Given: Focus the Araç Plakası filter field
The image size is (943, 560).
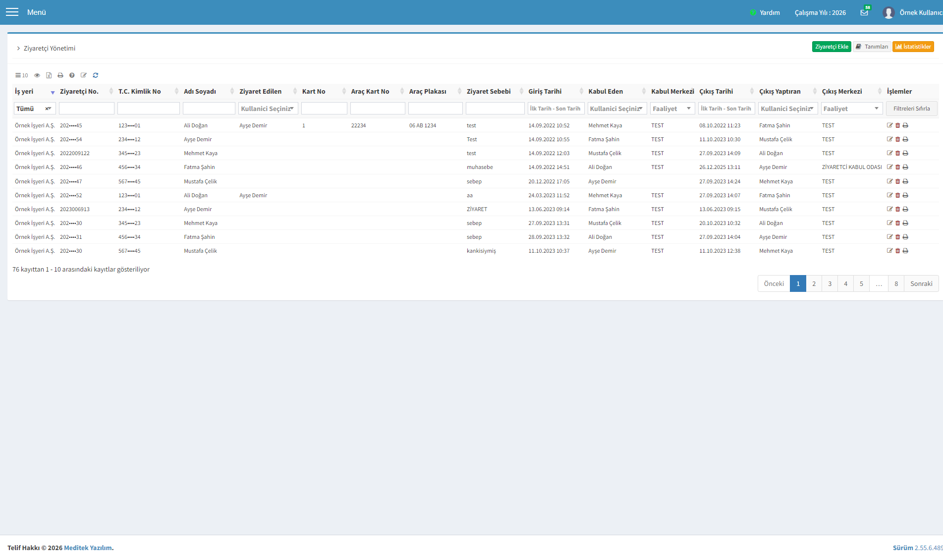Looking at the screenshot, I should point(436,109).
